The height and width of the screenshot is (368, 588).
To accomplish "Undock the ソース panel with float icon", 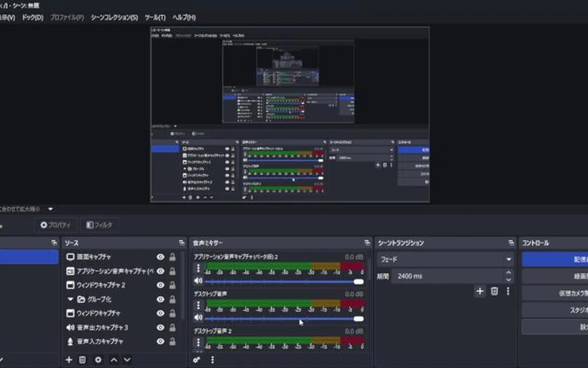I will [x=182, y=243].
